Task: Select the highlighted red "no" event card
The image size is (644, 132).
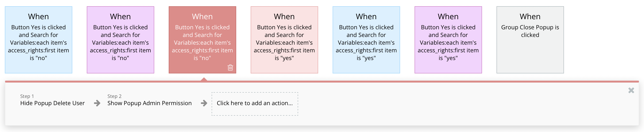Action: (202, 40)
